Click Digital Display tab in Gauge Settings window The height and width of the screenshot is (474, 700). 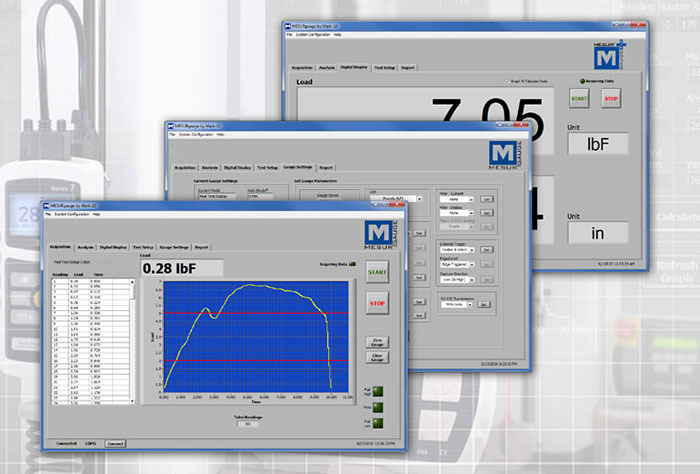point(238,167)
